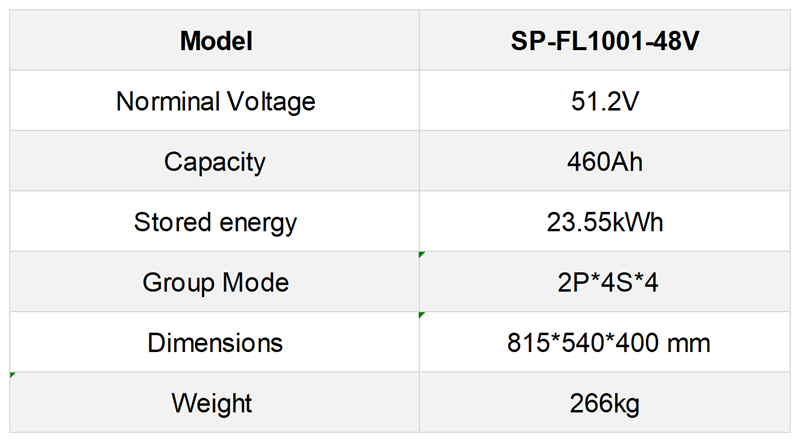Select the 51.2V value cell
The height and width of the screenshot is (442, 800).
point(607,101)
